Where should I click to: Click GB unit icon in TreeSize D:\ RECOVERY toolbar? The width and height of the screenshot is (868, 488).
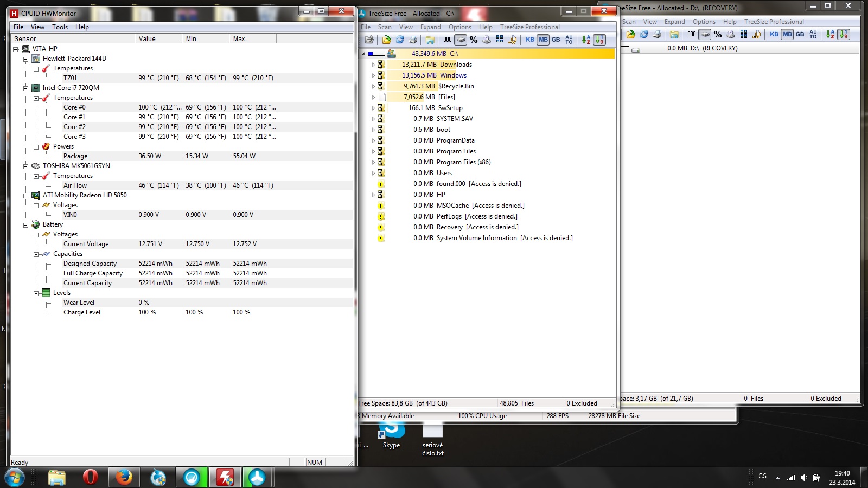coord(800,34)
